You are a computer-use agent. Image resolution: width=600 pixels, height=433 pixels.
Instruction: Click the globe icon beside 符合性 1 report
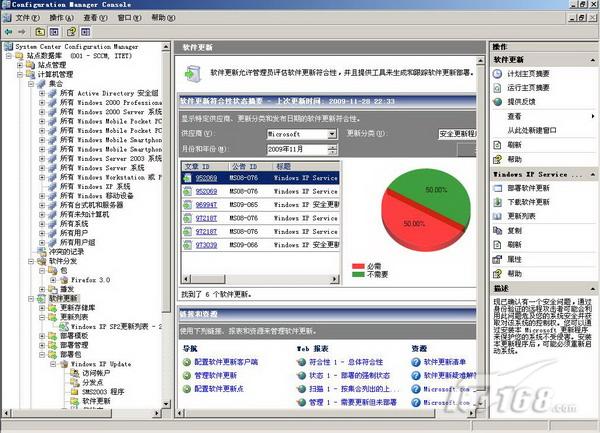click(x=302, y=362)
